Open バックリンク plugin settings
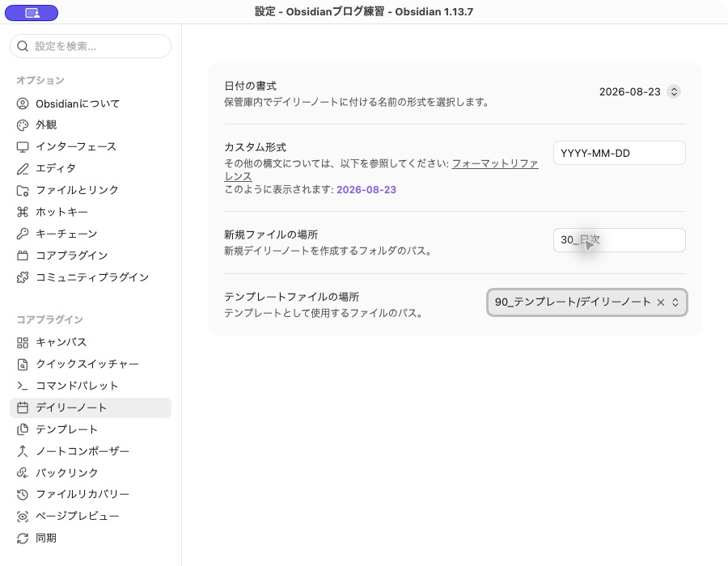 (91, 473)
